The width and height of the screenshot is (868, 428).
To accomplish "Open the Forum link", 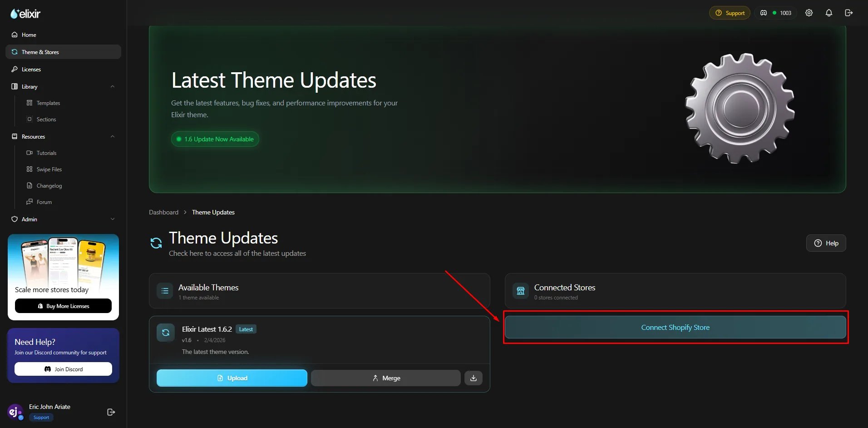I will coord(44,202).
